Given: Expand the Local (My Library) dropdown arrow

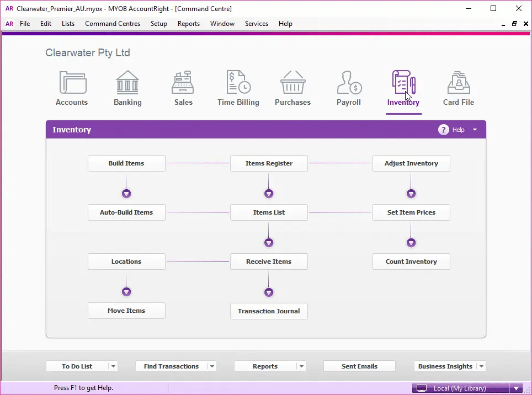Looking at the screenshot, I should click(516, 388).
